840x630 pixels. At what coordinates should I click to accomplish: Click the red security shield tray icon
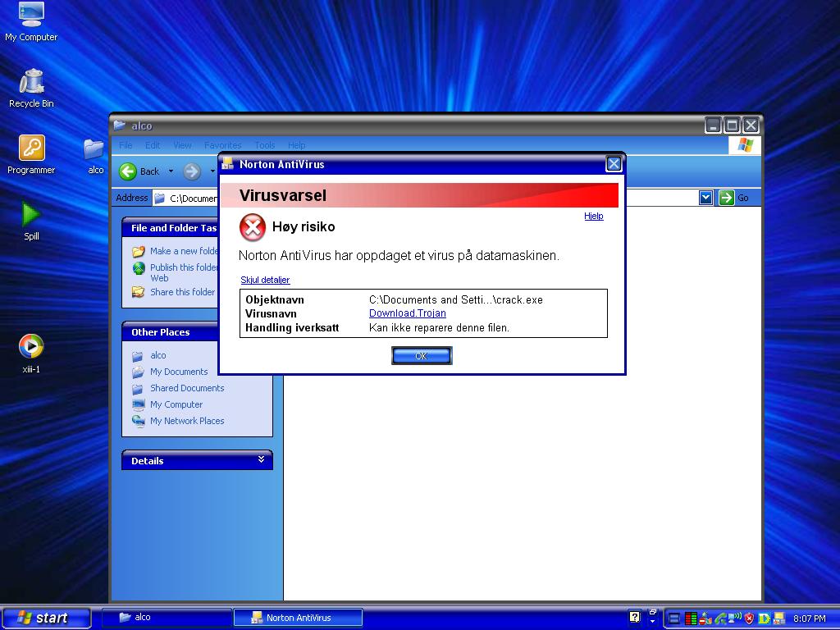click(750, 619)
